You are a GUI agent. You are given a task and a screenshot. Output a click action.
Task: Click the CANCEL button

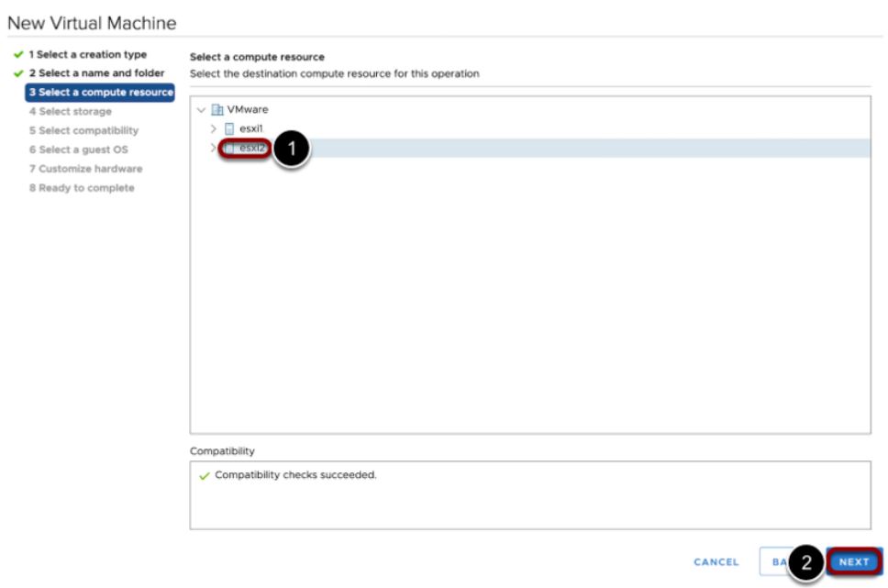click(716, 562)
